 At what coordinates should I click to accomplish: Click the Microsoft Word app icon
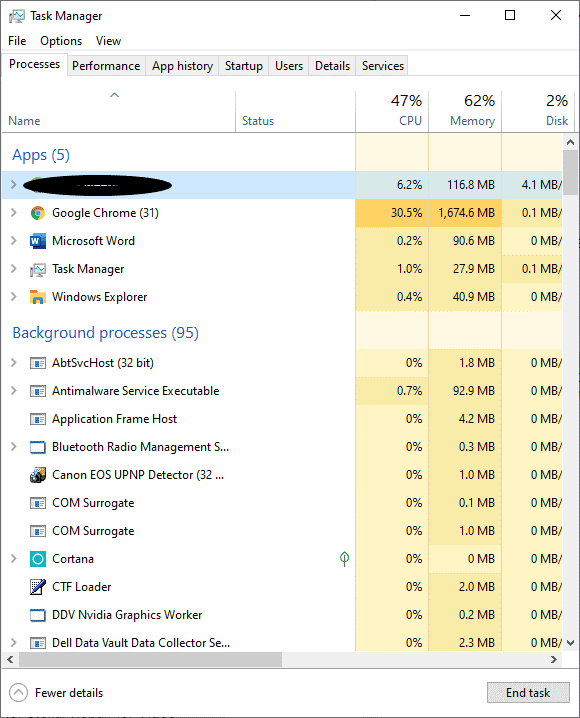click(x=38, y=241)
